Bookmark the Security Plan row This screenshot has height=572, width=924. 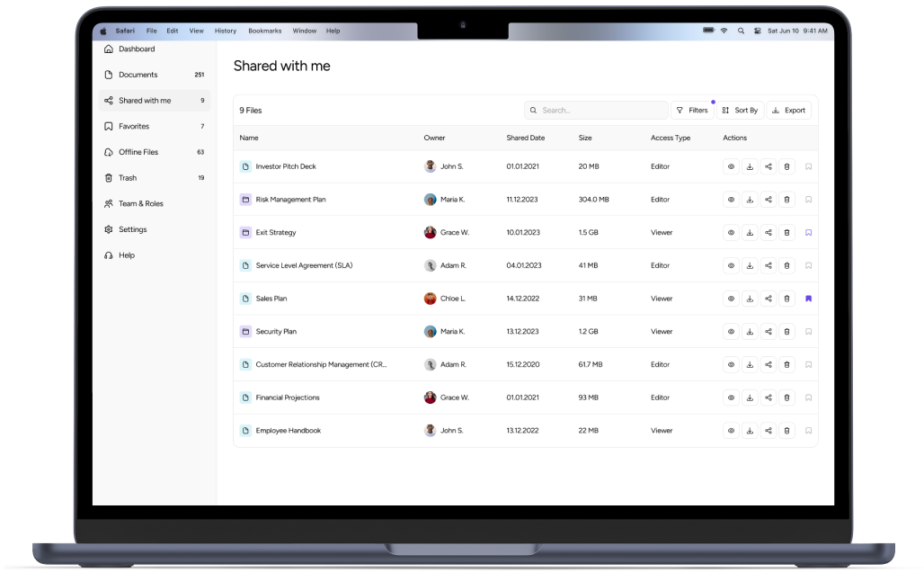click(809, 332)
